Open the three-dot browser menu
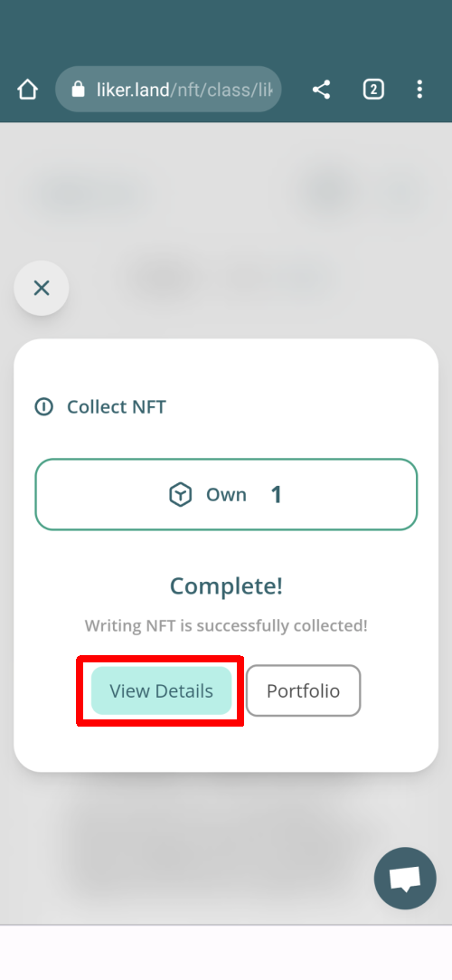452x980 pixels. pyautogui.click(x=419, y=90)
